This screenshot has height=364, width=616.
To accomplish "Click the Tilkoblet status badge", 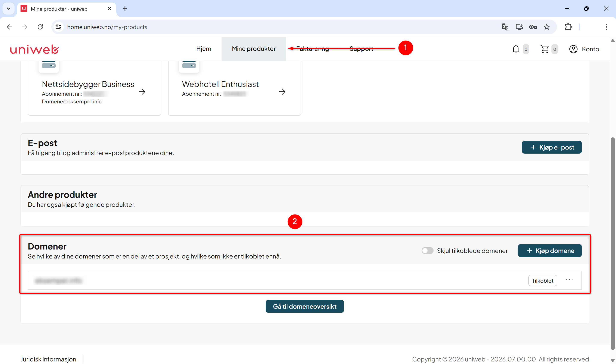I will coord(543,281).
